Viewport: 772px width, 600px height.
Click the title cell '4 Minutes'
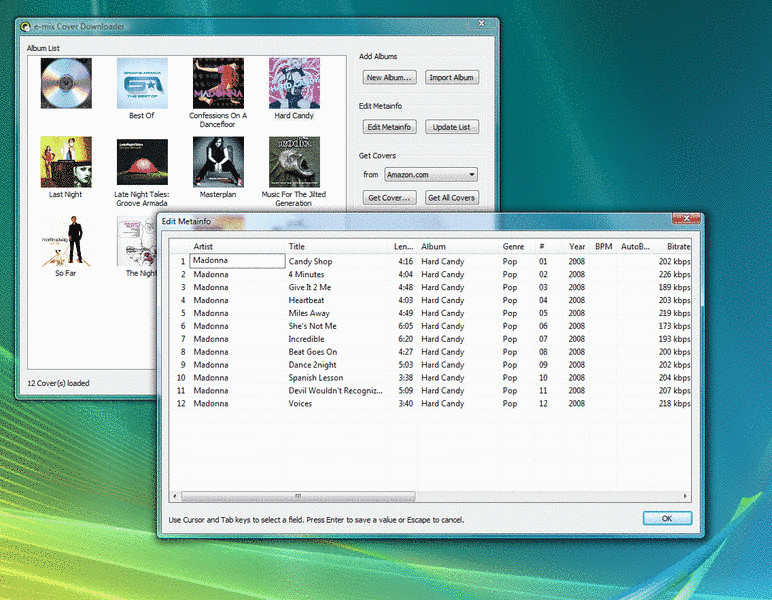(x=306, y=274)
